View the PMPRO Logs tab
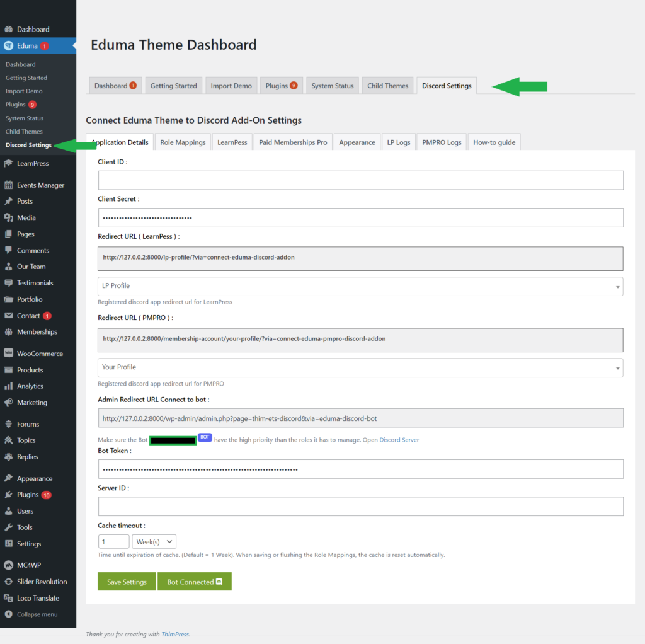 coord(442,142)
